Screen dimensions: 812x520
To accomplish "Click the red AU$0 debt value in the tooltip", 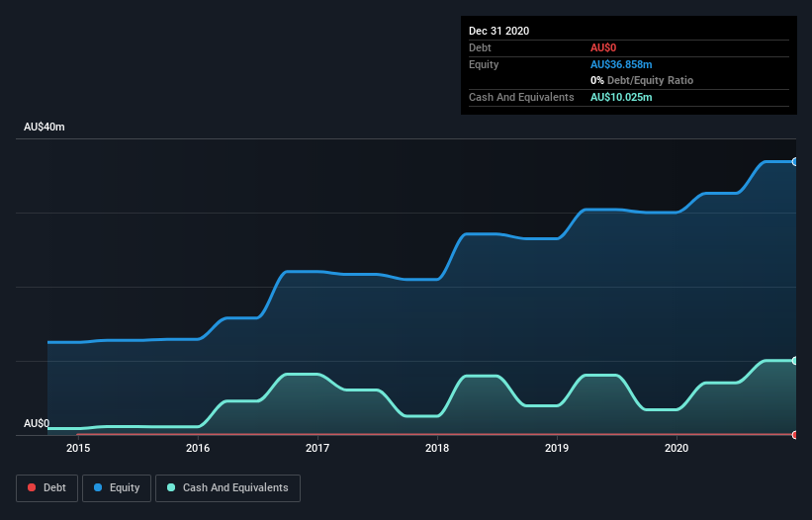I will [603, 47].
